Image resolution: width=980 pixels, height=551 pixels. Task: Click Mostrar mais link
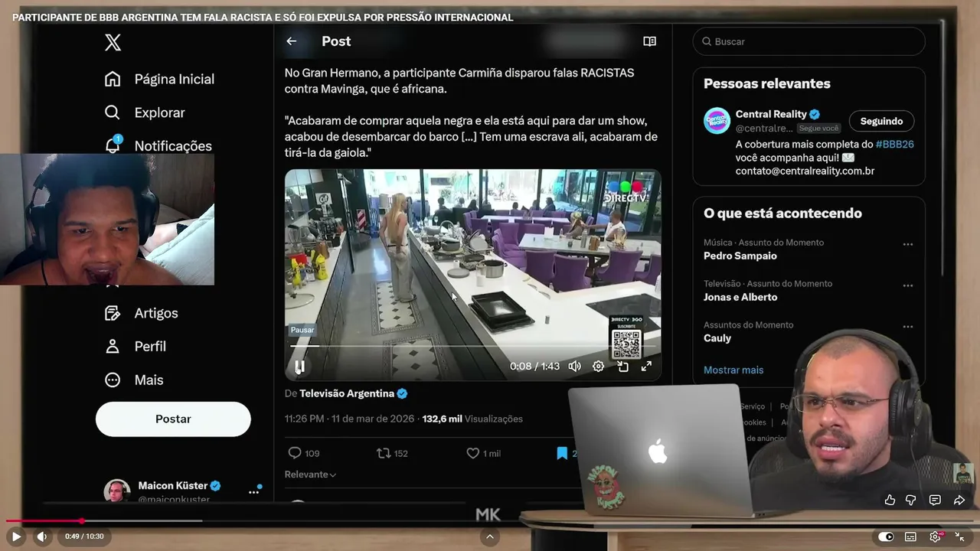click(733, 370)
